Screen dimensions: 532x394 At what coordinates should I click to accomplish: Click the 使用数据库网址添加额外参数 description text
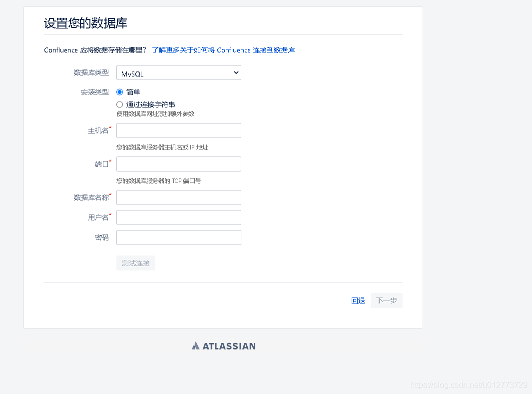point(155,114)
